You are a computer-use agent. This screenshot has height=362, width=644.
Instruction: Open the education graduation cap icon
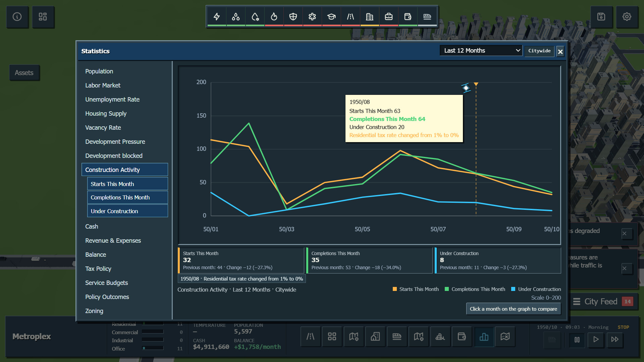click(331, 16)
